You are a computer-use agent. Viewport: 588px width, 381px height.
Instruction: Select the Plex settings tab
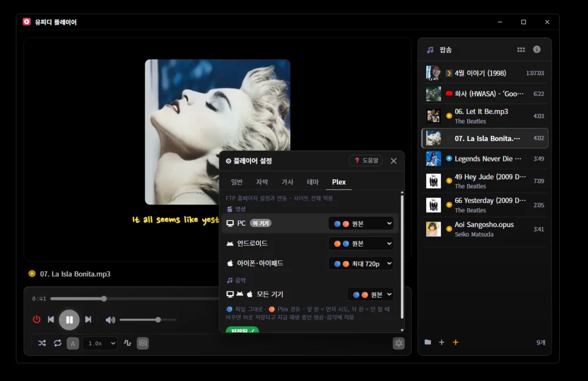tap(339, 182)
